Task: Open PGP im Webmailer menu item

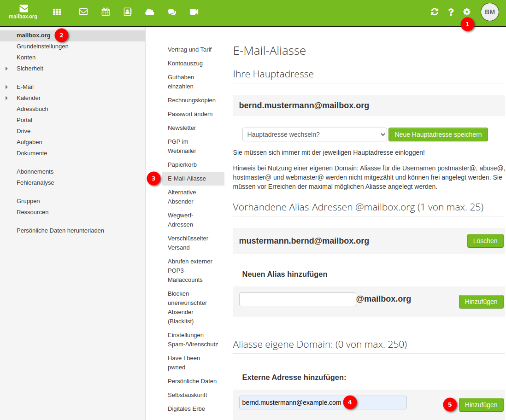Action: pos(182,146)
